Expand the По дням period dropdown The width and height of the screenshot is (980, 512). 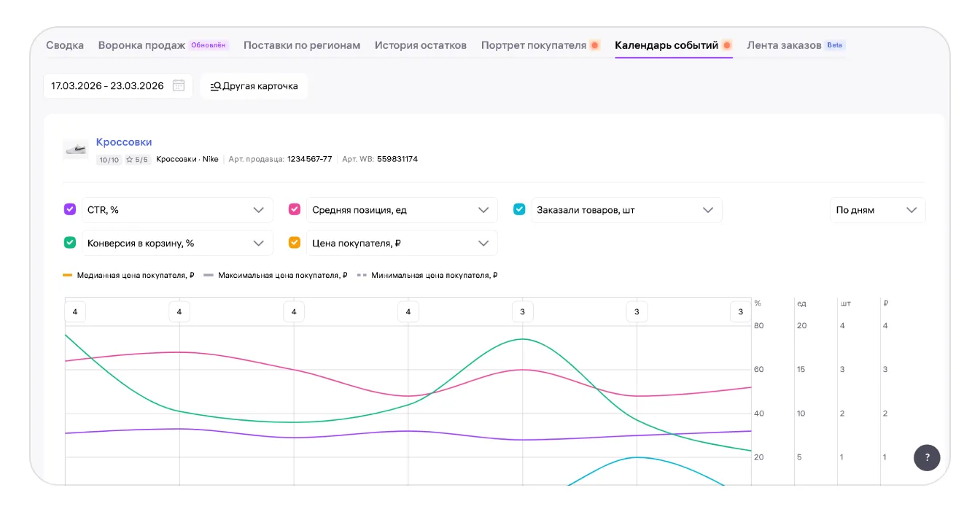click(x=877, y=210)
